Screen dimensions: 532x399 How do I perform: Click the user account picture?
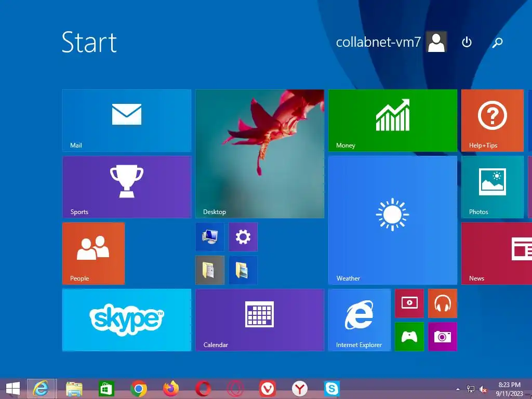coord(436,42)
